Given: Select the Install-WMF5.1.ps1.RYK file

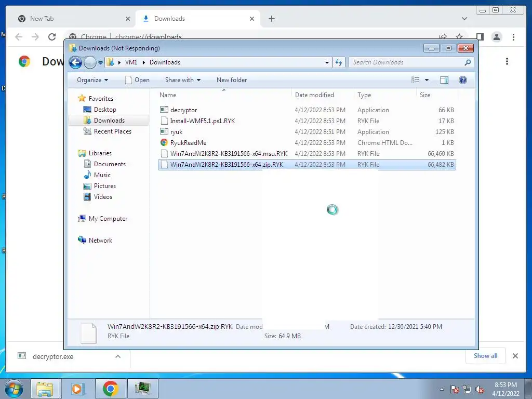Looking at the screenshot, I should pos(307,121).
